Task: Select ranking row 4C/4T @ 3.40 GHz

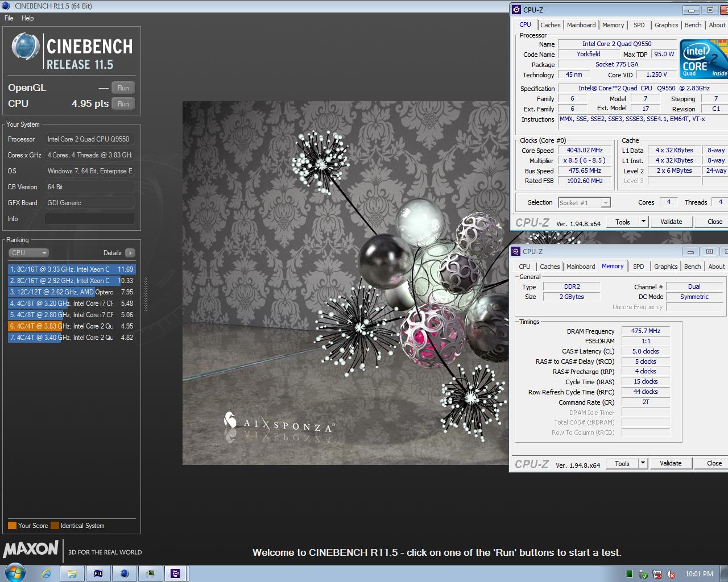Action: coord(72,338)
